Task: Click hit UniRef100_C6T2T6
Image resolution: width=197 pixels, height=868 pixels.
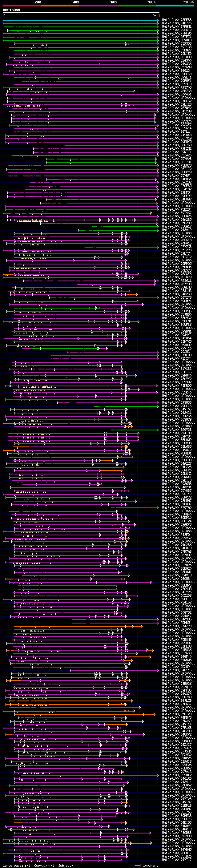Action: pos(177,298)
